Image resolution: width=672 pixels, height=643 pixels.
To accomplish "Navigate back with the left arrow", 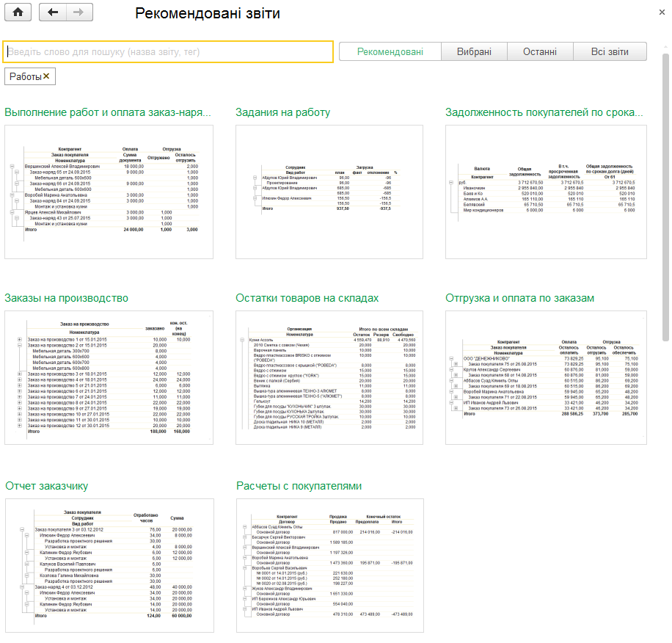I will click(53, 12).
